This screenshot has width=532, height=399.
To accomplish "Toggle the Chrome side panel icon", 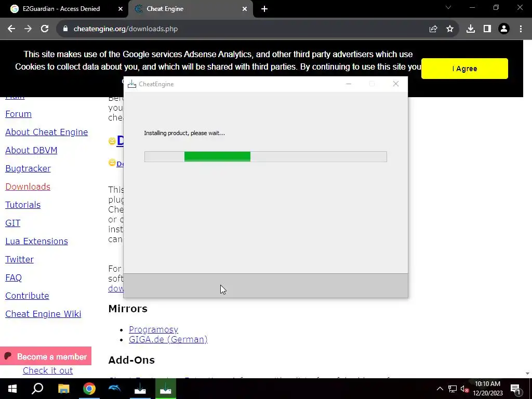I will click(x=487, y=29).
